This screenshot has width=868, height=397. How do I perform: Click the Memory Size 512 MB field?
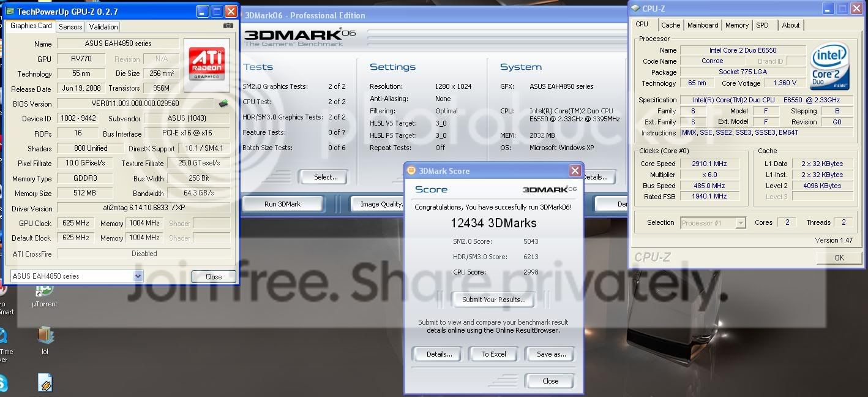85,193
